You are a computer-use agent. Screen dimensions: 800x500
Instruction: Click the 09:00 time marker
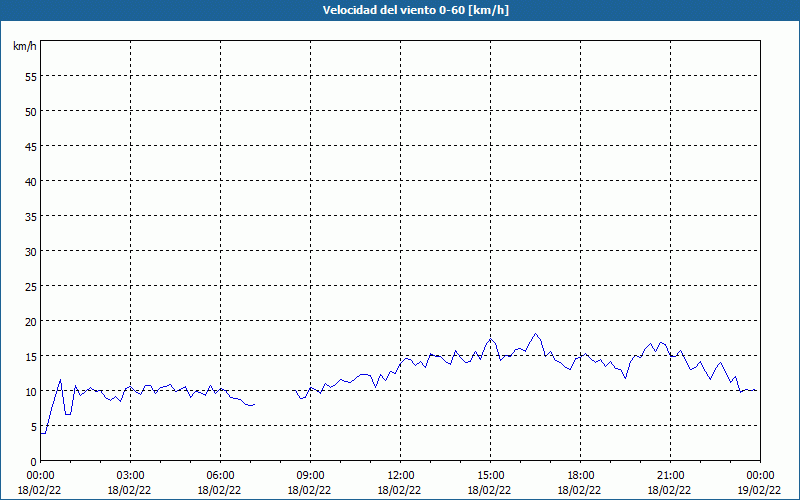310,476
